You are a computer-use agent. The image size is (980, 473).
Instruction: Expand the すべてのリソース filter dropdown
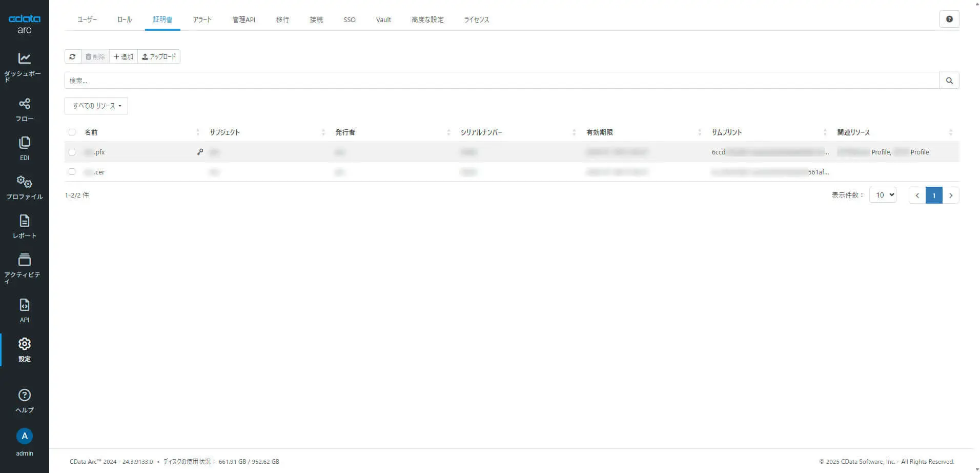[x=96, y=106]
